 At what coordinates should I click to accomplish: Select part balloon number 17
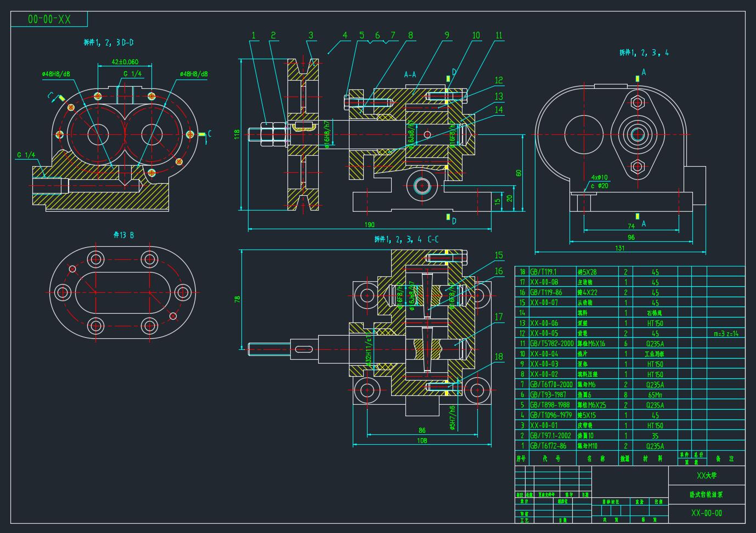pos(498,317)
